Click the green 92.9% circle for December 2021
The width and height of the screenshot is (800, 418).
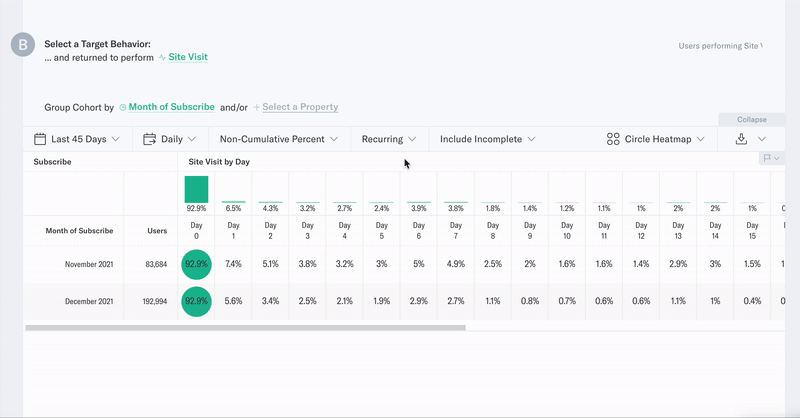click(x=196, y=301)
